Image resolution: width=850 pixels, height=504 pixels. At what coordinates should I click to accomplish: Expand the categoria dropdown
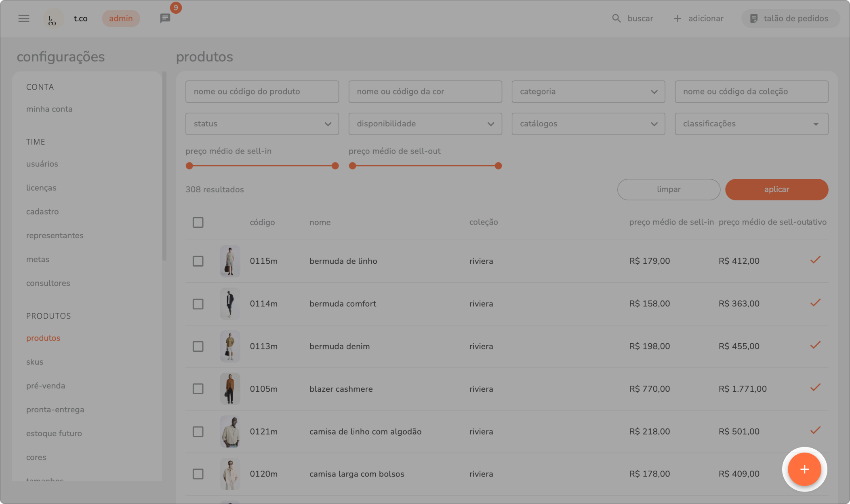[588, 92]
